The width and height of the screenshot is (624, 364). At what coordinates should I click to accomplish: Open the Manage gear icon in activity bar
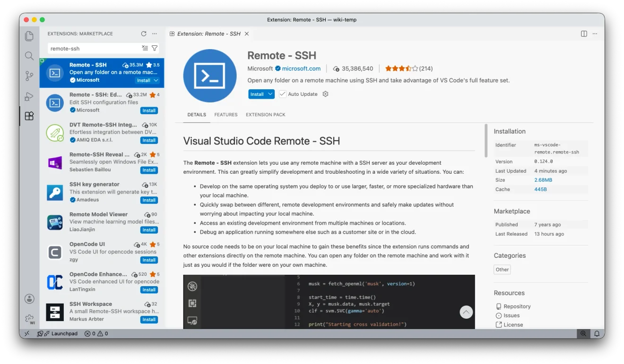[29, 319]
